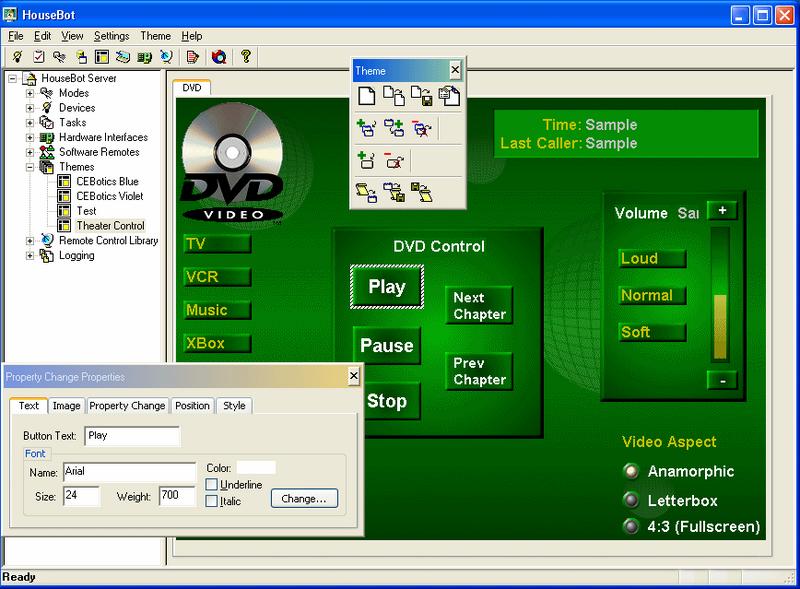The height and width of the screenshot is (589, 800).
Task: Click the copy theme icon with two pages
Action: (x=394, y=95)
